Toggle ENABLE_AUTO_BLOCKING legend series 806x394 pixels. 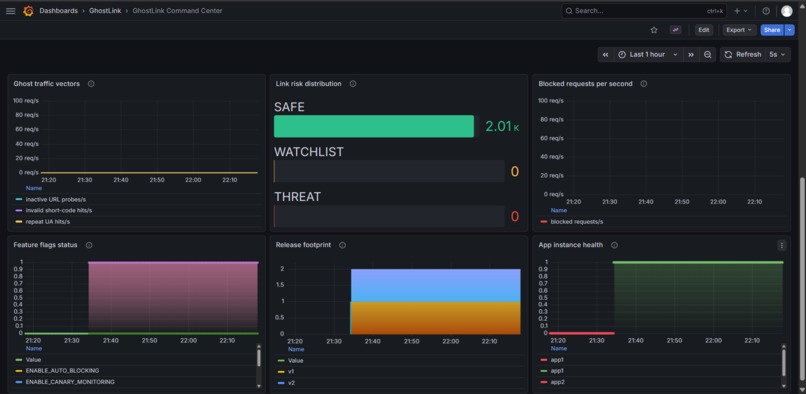tap(62, 371)
